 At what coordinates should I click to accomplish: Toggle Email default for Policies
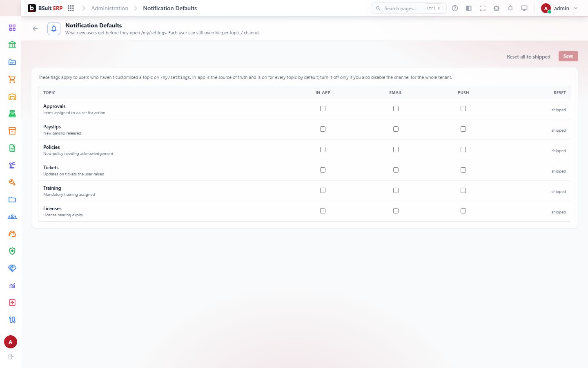point(396,150)
